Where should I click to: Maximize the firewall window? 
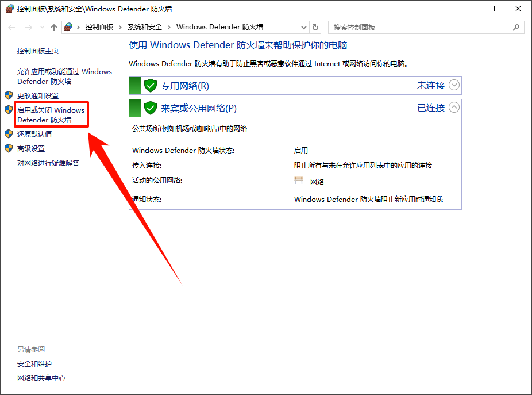point(492,9)
